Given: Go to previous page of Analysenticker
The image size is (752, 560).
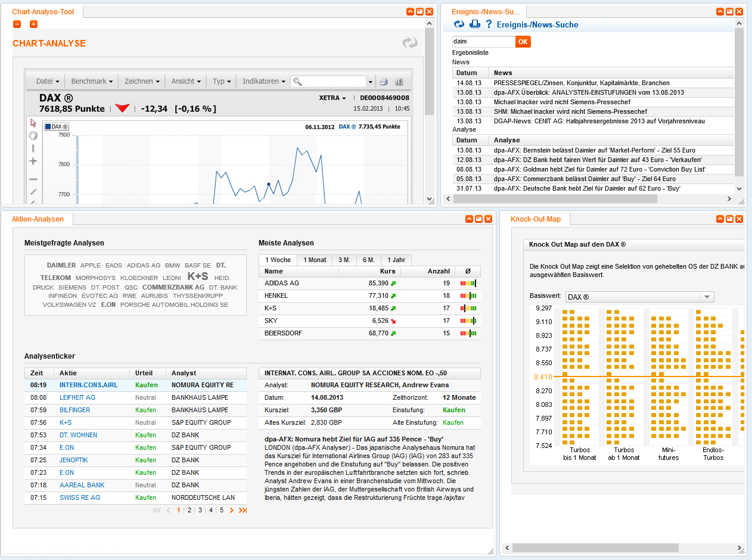Looking at the screenshot, I should click(x=168, y=511).
